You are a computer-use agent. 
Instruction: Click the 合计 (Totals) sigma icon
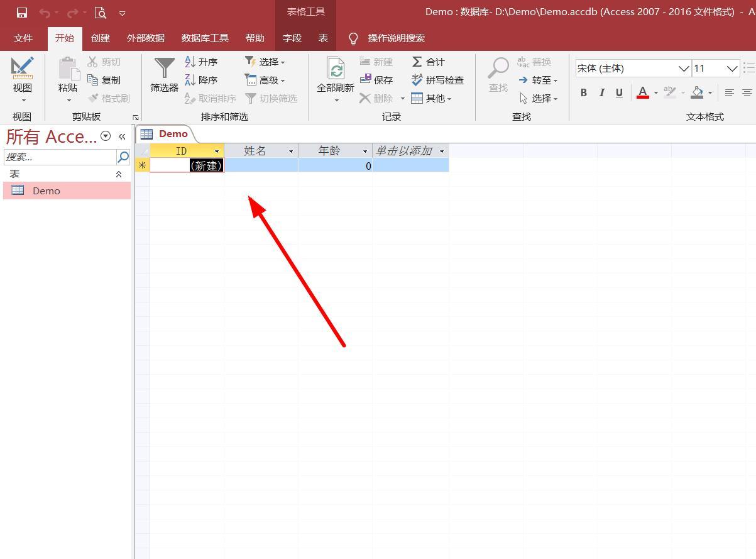click(418, 62)
